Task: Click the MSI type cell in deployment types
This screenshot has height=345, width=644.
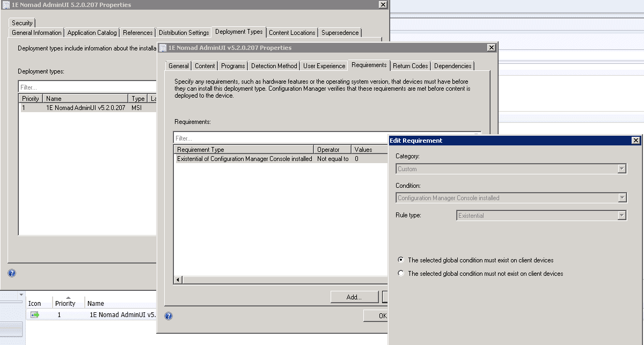Action: (x=136, y=108)
